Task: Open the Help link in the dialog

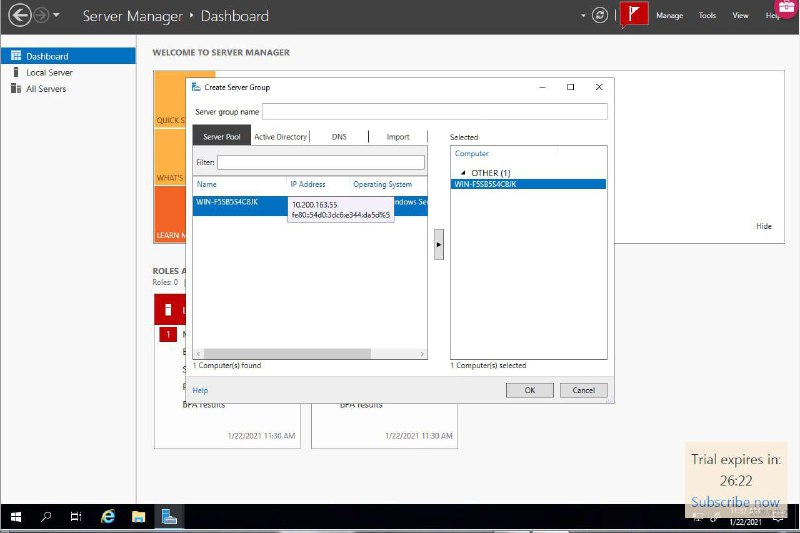Action: 200,390
